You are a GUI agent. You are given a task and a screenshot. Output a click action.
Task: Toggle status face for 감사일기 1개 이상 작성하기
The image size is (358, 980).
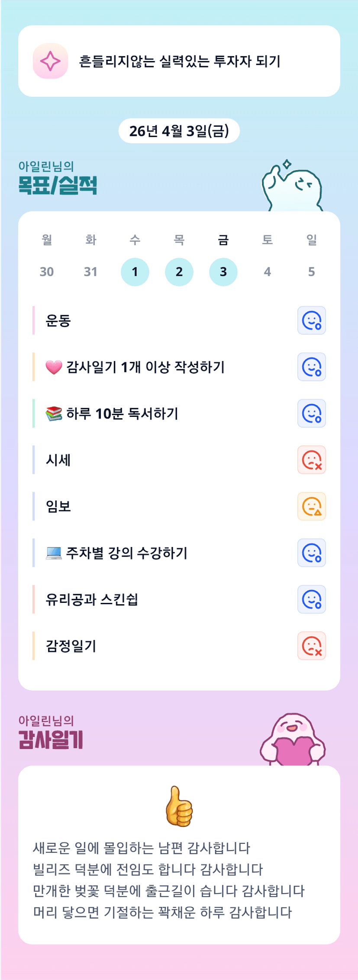pyautogui.click(x=311, y=367)
